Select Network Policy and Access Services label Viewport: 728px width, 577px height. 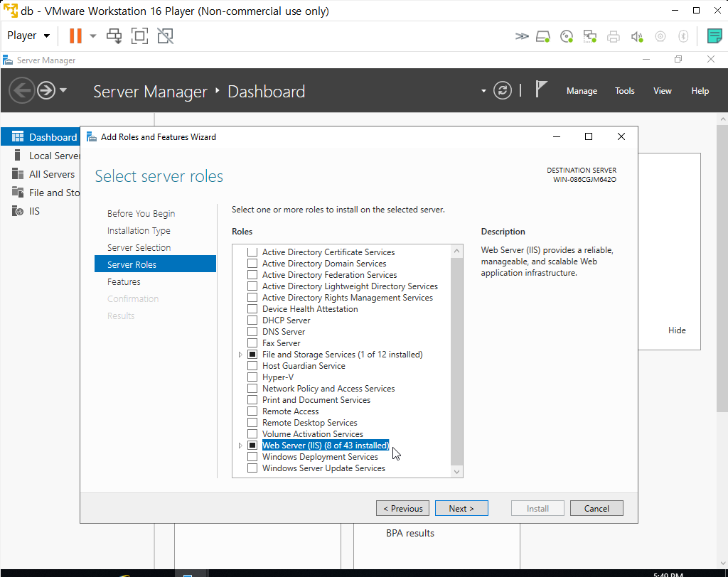pyautogui.click(x=328, y=389)
